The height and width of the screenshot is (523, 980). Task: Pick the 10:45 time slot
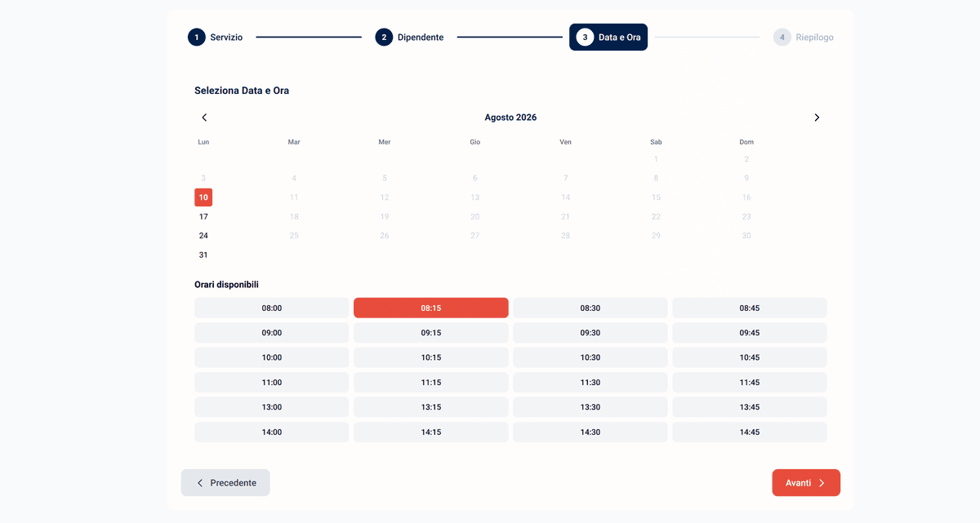(750, 358)
